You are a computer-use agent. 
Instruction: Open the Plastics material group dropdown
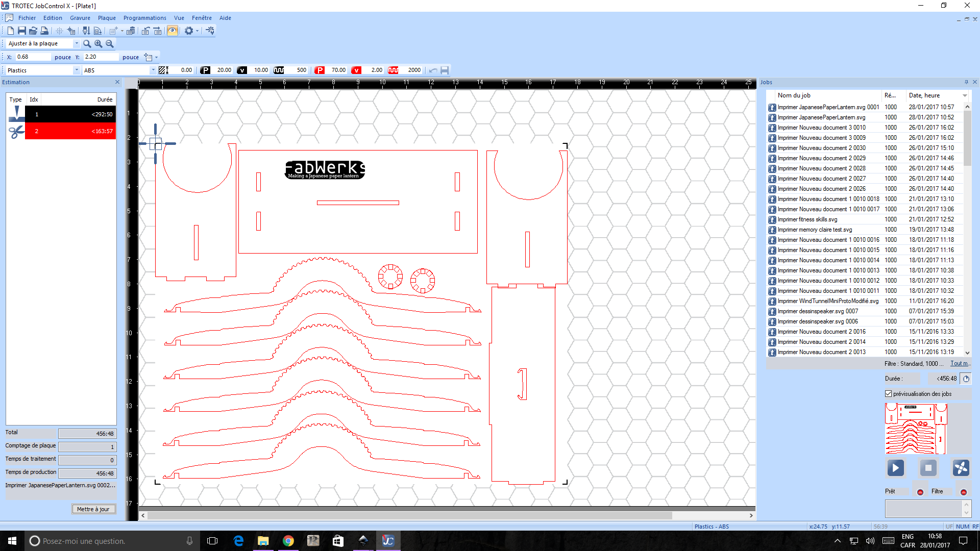click(x=77, y=70)
